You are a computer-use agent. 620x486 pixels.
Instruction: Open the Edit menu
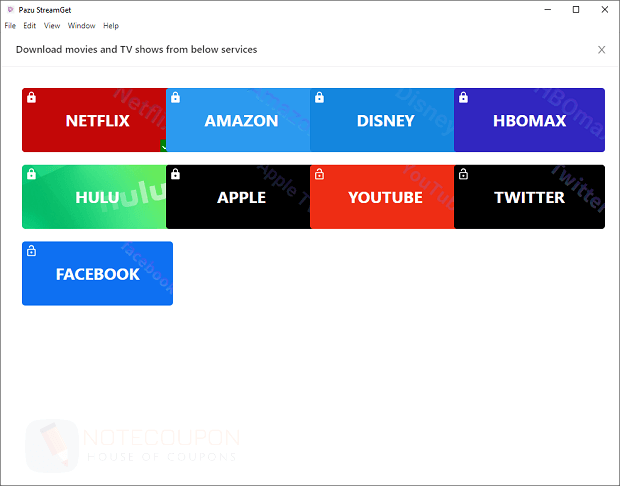pyautogui.click(x=30, y=26)
